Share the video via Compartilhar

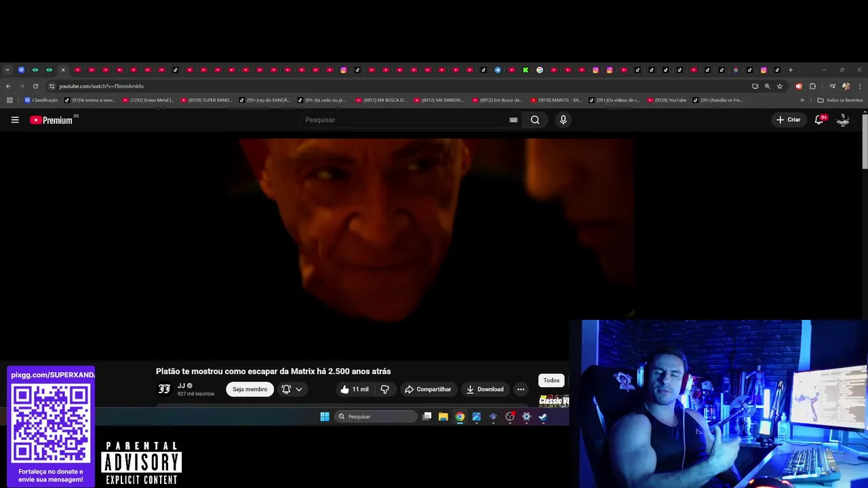(x=427, y=389)
